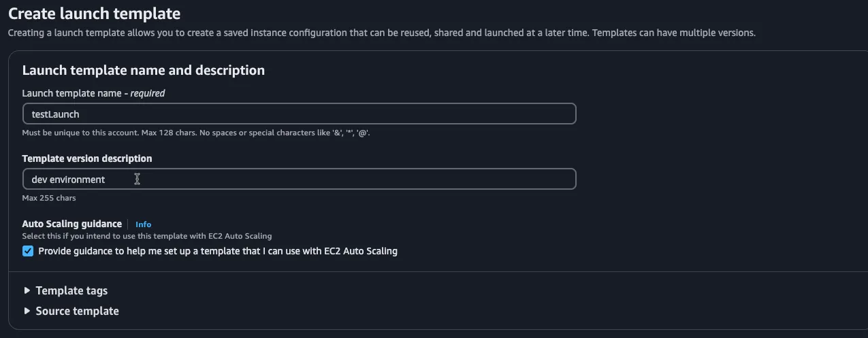Click the 'Auto Scaling guidance' label text
The width and height of the screenshot is (868, 338).
point(71,224)
